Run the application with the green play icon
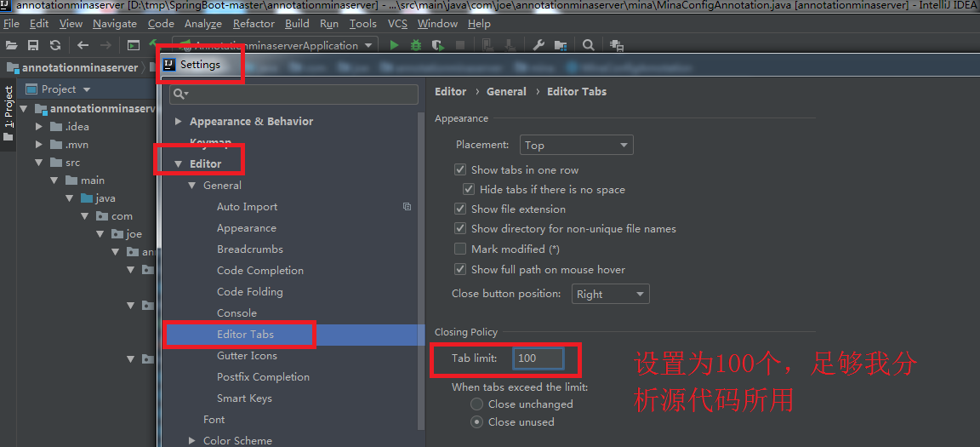The width and height of the screenshot is (980, 447). pyautogui.click(x=394, y=45)
